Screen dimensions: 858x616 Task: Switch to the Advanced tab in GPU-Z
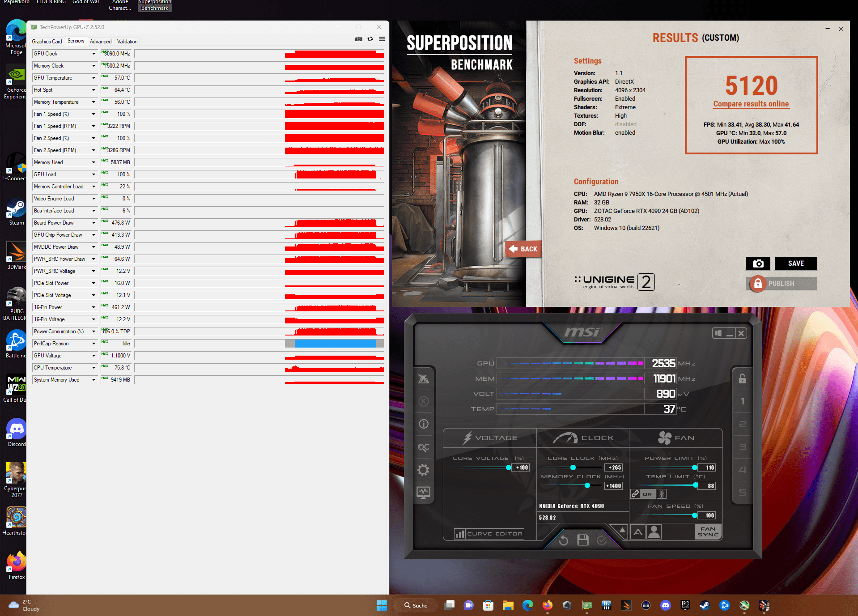(x=101, y=42)
